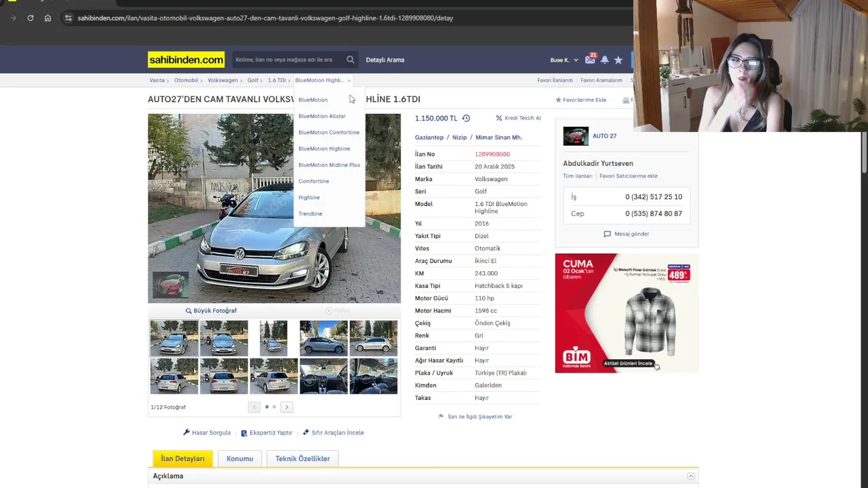
Task: Open Favori Aramalarım link
Action: coord(601,80)
